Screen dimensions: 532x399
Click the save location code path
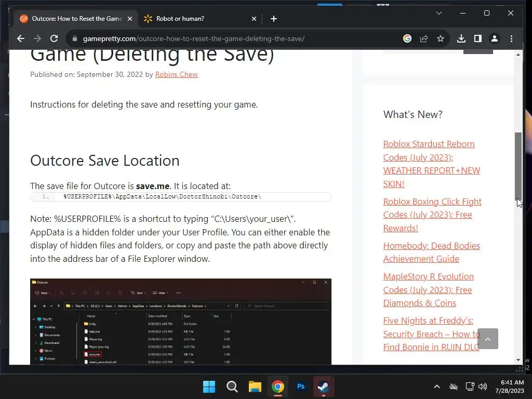tap(162, 197)
